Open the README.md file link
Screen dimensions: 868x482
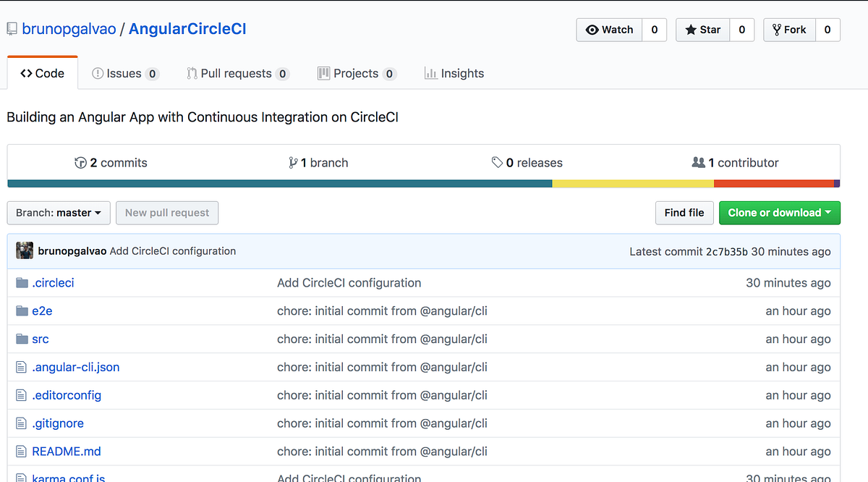click(66, 451)
